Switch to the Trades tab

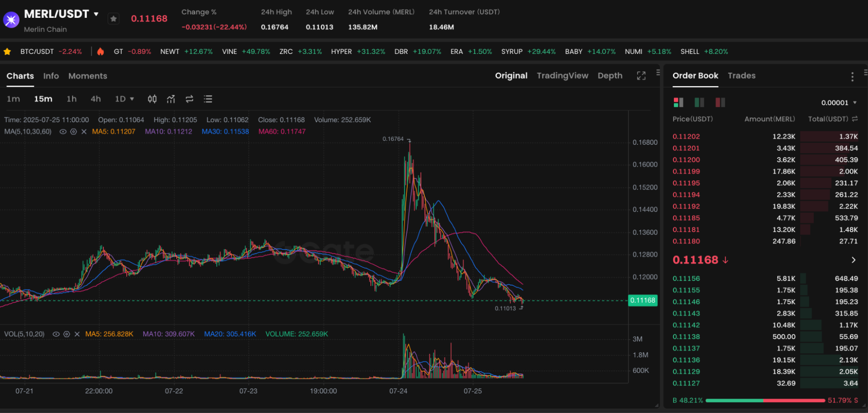click(742, 76)
